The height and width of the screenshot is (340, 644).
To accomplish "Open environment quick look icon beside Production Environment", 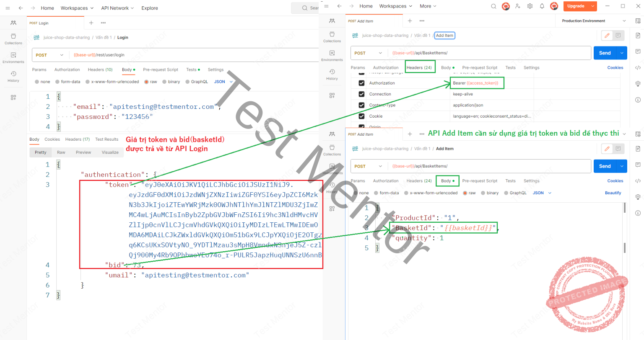I will click(x=638, y=21).
